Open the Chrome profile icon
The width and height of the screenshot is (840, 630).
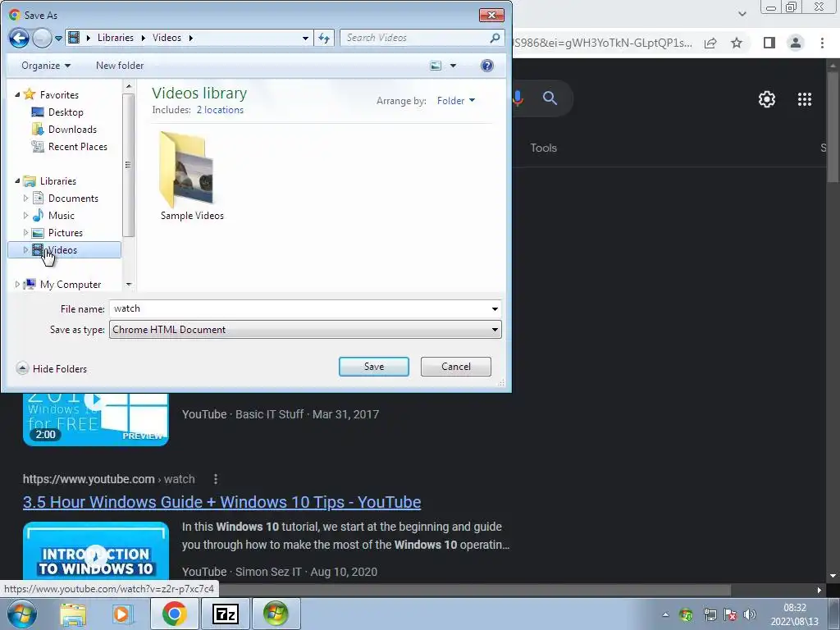point(796,43)
